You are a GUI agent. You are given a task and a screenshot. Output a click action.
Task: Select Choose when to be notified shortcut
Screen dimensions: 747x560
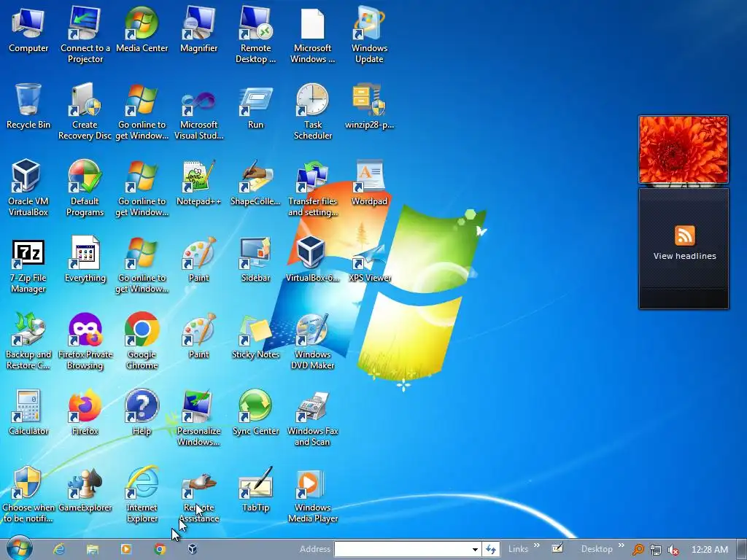(28, 495)
